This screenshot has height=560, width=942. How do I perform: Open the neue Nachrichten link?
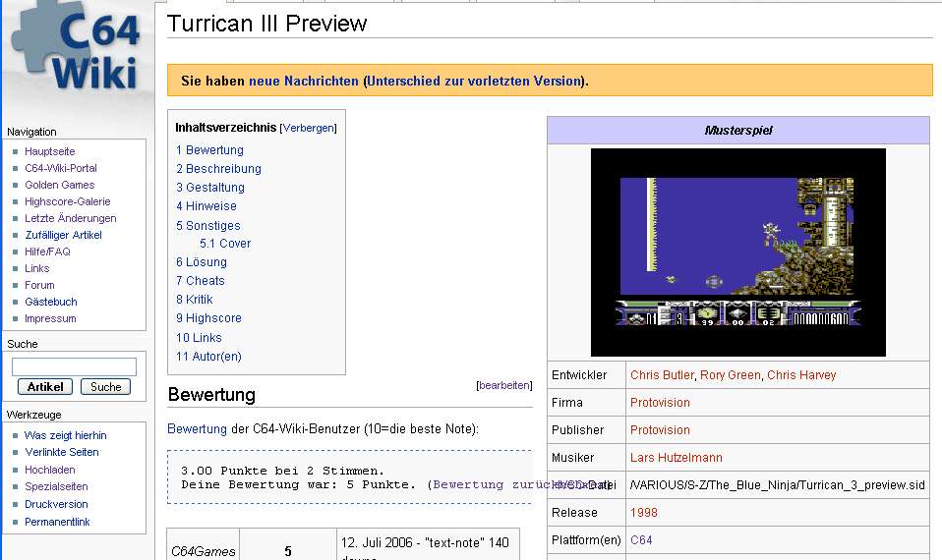click(x=304, y=81)
